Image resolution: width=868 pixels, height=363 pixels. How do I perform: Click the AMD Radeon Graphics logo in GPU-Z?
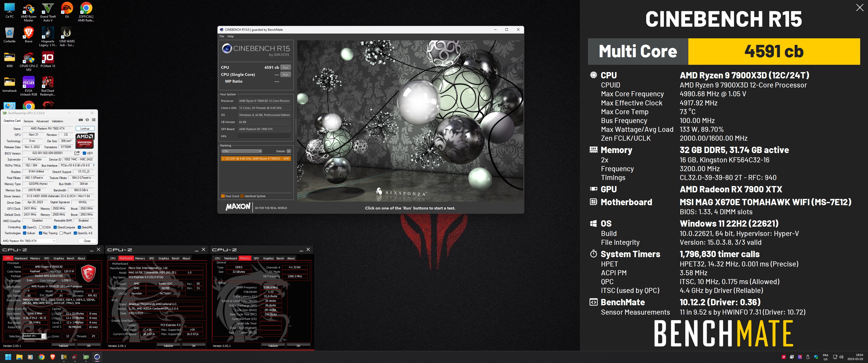pyautogui.click(x=85, y=141)
